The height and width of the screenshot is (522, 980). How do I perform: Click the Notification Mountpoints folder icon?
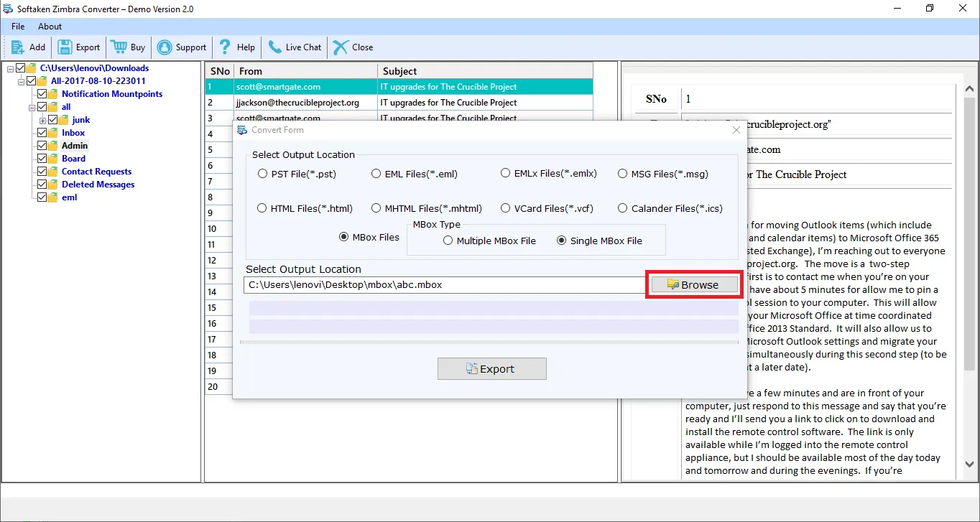tap(53, 94)
